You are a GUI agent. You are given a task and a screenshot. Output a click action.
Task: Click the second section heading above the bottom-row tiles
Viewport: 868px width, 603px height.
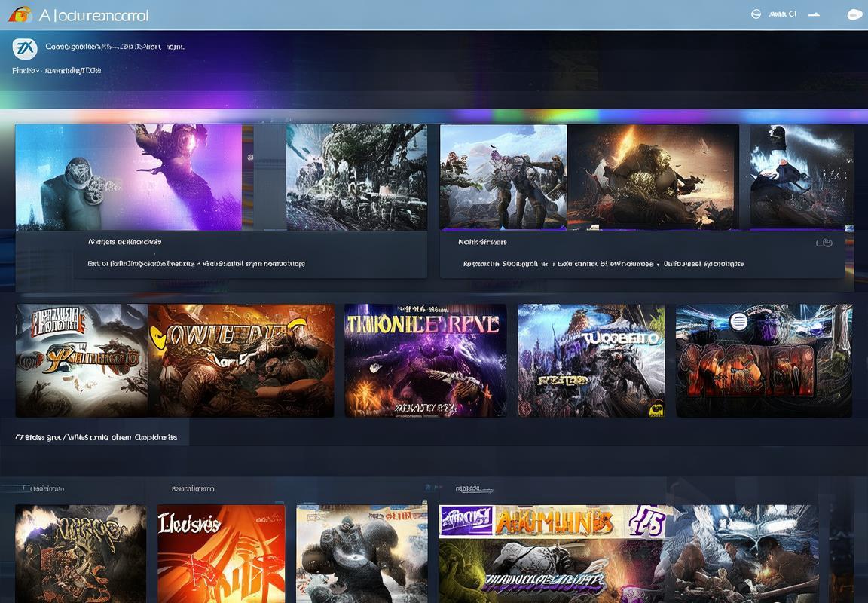point(193,488)
